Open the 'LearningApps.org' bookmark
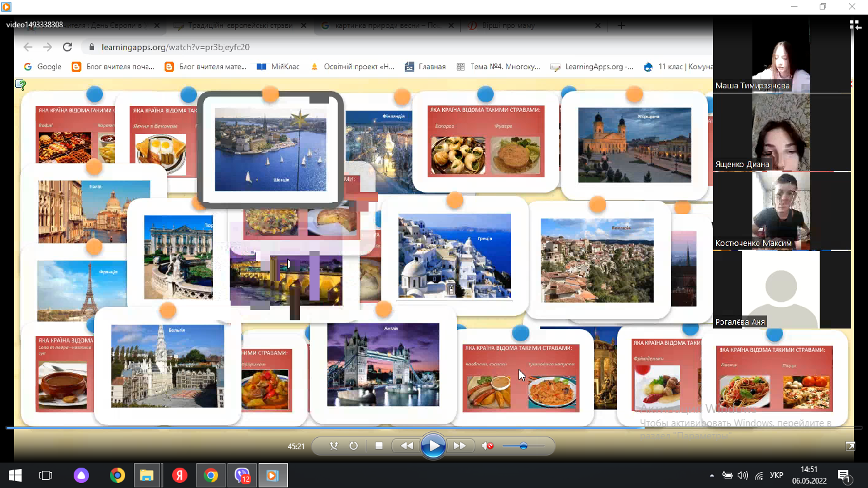Screen dimensions: 868x488 (592, 66)
